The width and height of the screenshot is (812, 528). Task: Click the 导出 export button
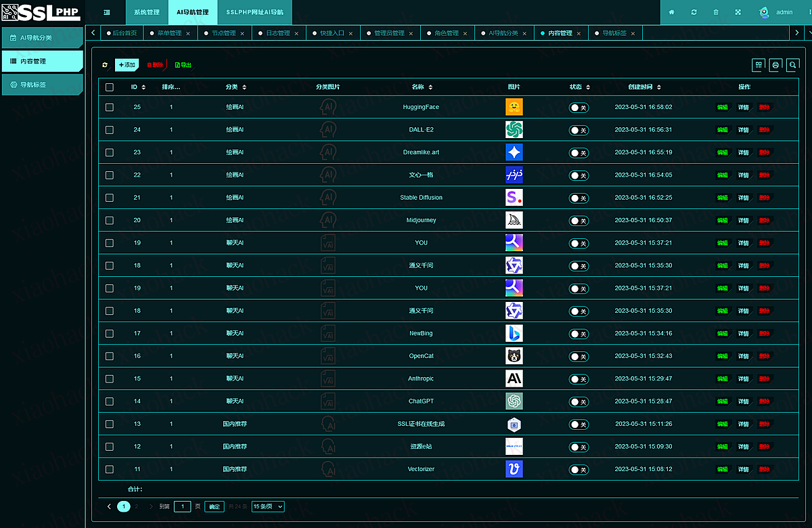183,65
